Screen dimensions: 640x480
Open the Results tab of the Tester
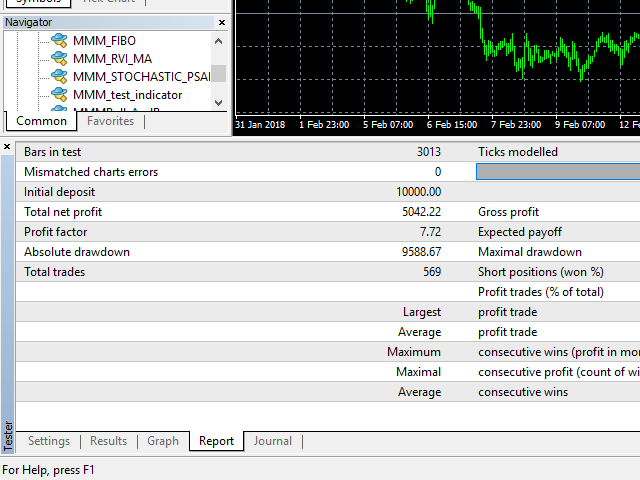(109, 441)
